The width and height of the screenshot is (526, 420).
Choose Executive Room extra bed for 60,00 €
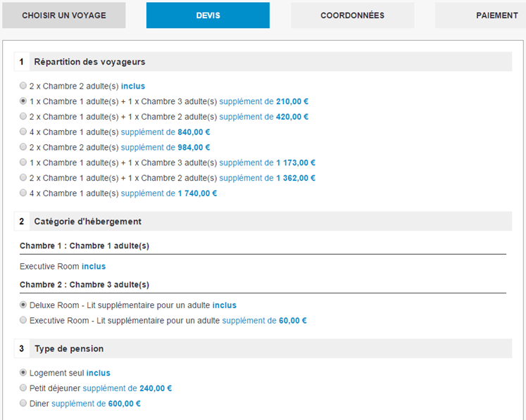[23, 320]
